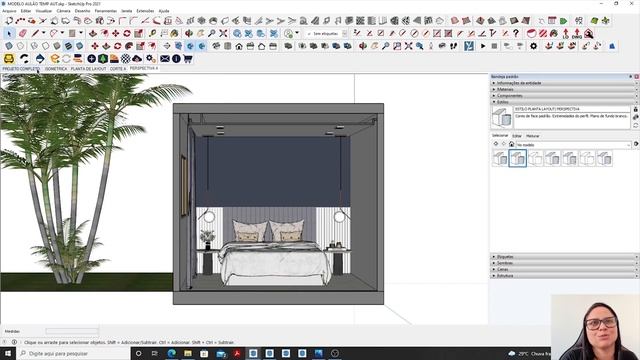Click the taskbar search box
This screenshot has height=360, width=640.
73,353
